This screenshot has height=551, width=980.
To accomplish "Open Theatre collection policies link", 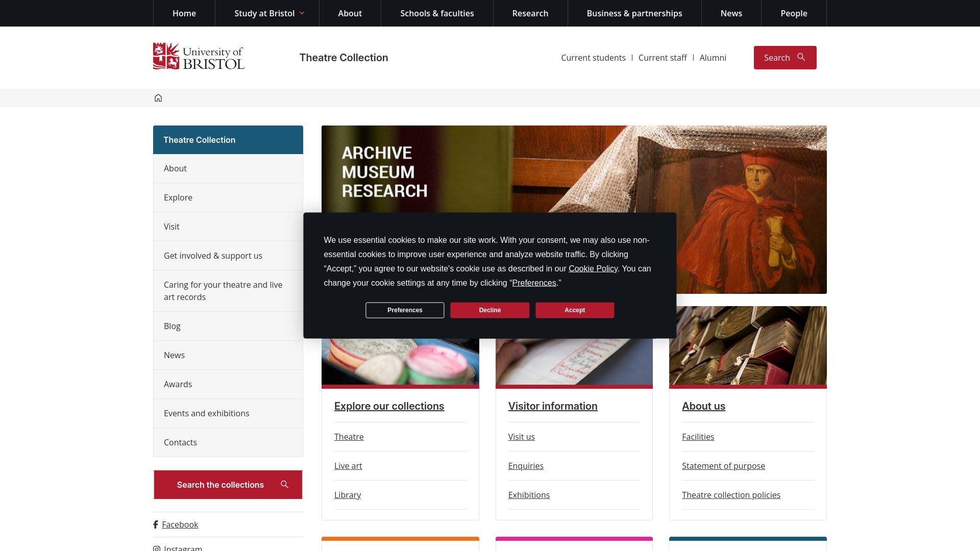I will [731, 495].
